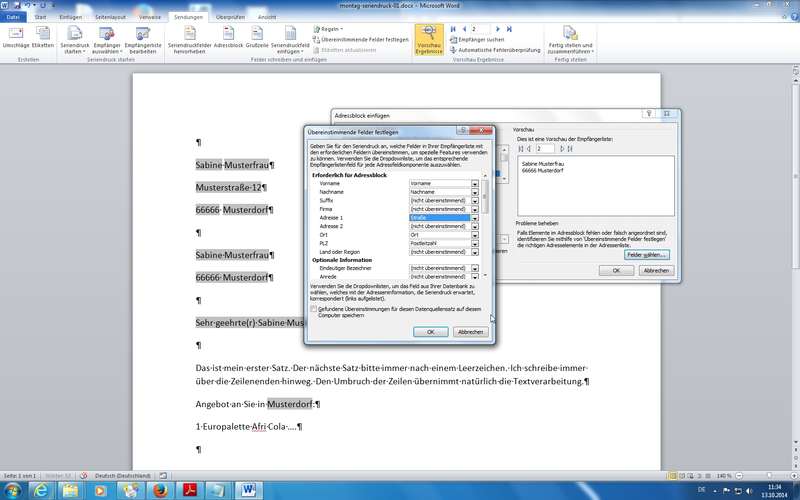Viewport: 800px width, 500px height.
Task: Click the 140 % zoom level
Action: pos(723,476)
